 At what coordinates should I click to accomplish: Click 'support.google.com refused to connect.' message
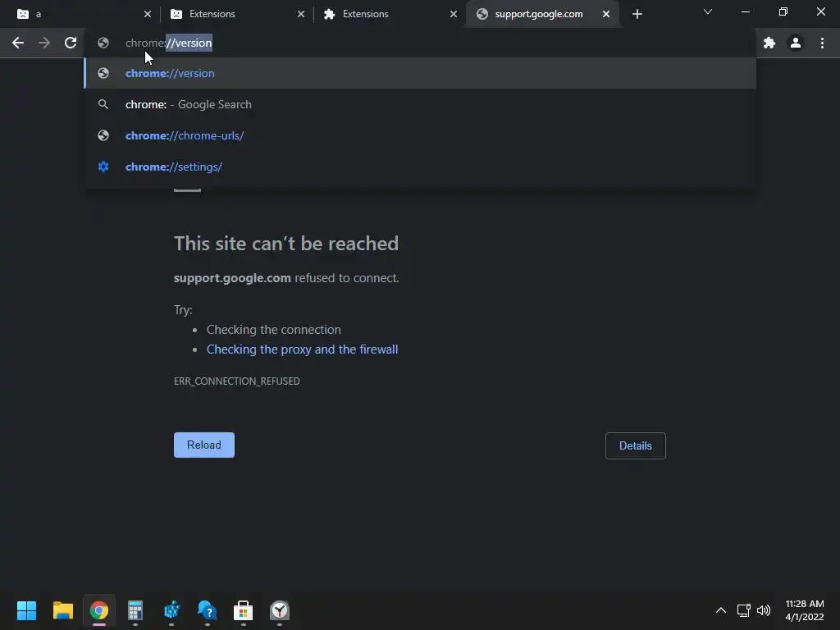[x=286, y=278]
